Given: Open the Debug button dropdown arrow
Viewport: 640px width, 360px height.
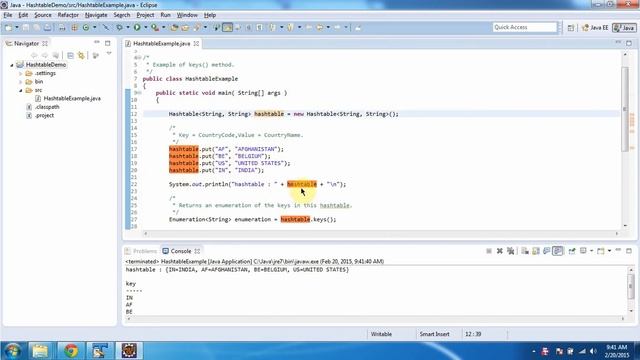Looking at the screenshot, I should coord(127,27).
